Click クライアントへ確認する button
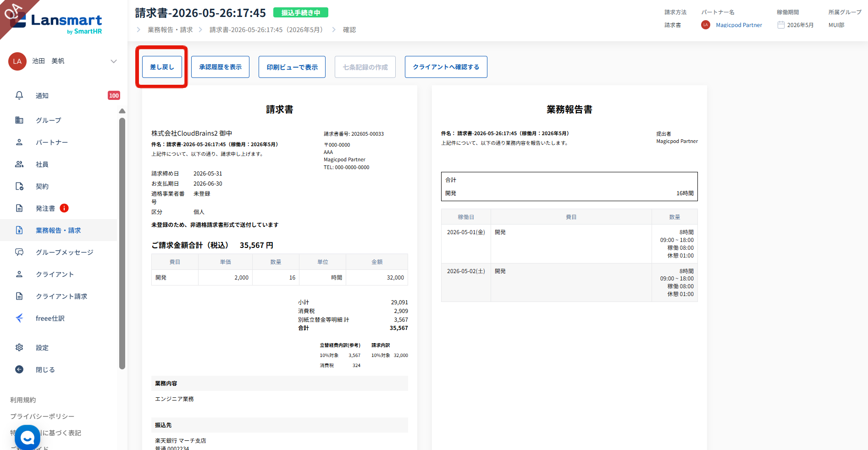 tap(446, 67)
